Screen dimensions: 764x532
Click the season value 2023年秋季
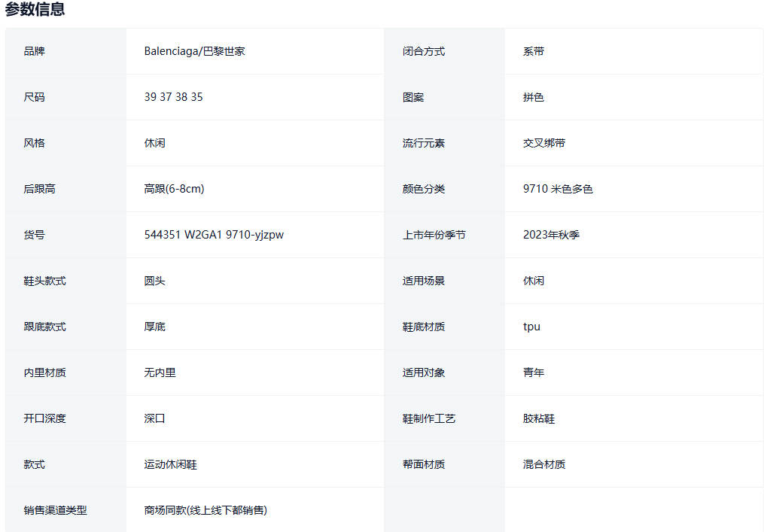point(551,235)
